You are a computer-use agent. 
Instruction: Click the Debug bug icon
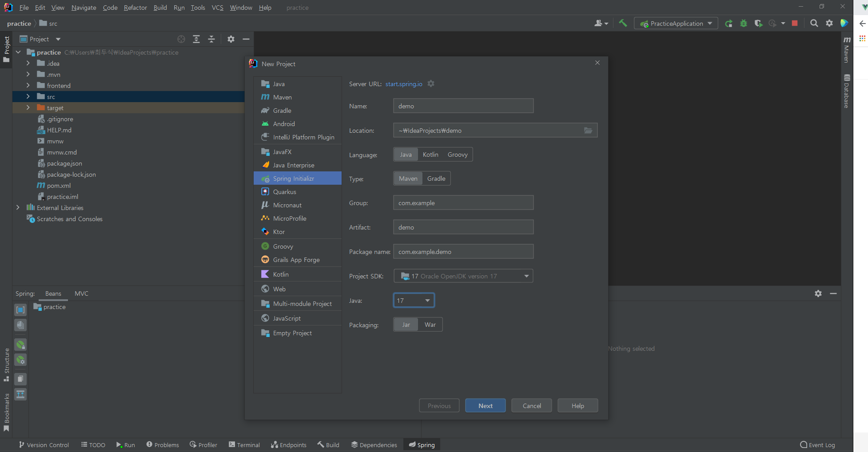click(743, 23)
